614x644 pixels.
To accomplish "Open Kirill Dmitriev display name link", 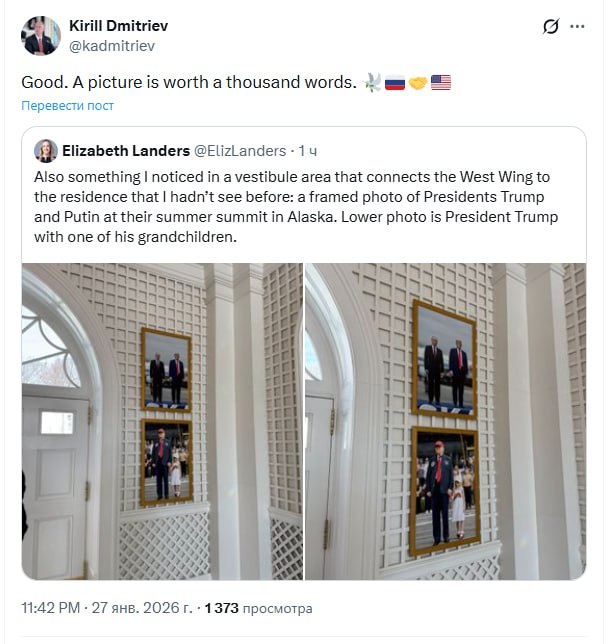I will click(x=120, y=25).
